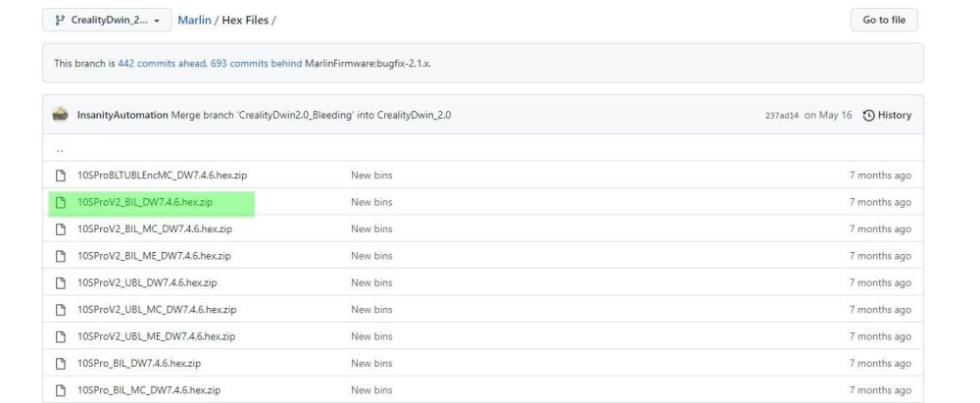
Task: Open 10SProV2_UBL_DW7.4.6.hex.zip file
Action: [x=147, y=282]
